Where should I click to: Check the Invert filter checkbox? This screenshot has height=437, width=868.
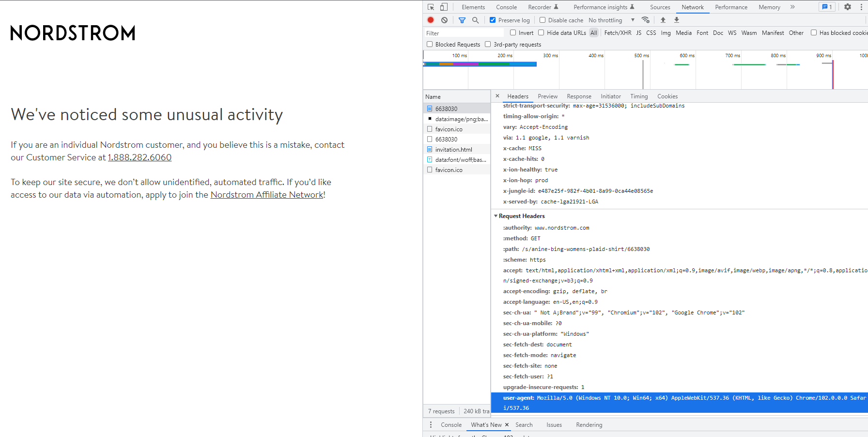point(513,32)
